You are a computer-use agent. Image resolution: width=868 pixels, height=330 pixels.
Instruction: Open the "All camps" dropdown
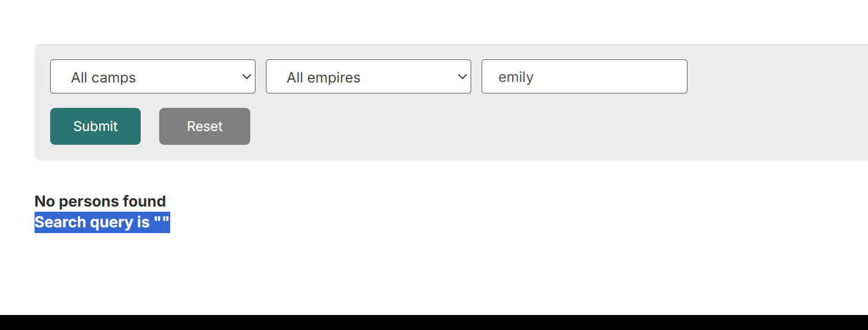(152, 77)
